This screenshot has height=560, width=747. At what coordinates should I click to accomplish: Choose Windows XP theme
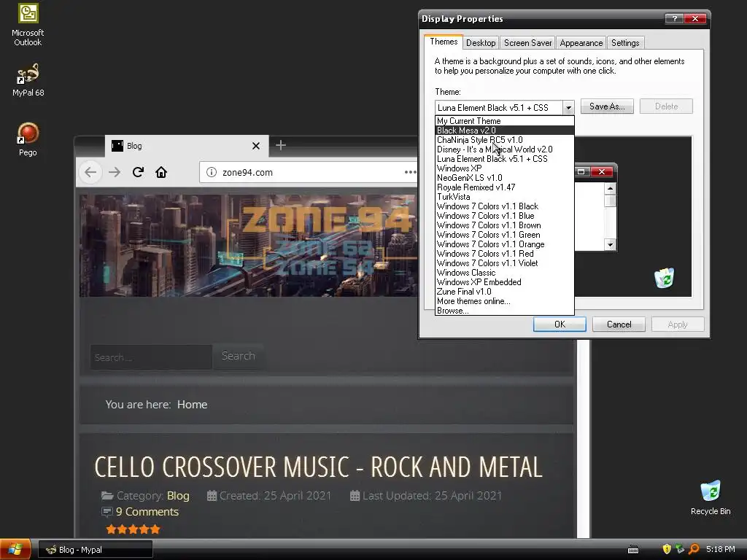tap(505, 168)
